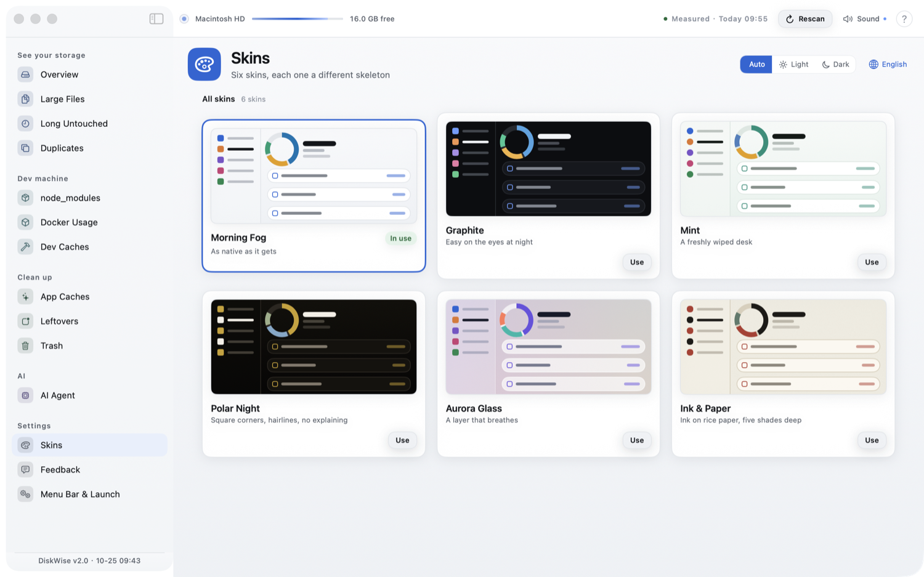924x577 pixels.
Task: Click the App Caches sparkle icon
Action: pyautogui.click(x=25, y=297)
